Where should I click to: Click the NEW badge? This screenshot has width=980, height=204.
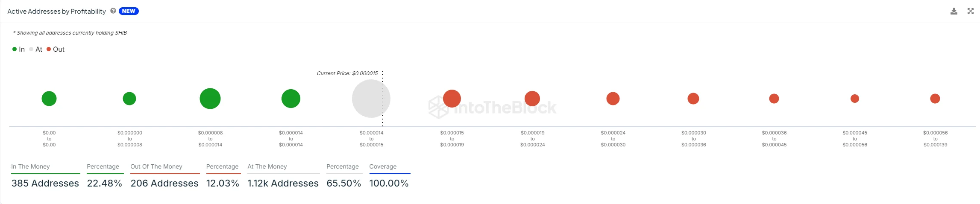pos(129,11)
